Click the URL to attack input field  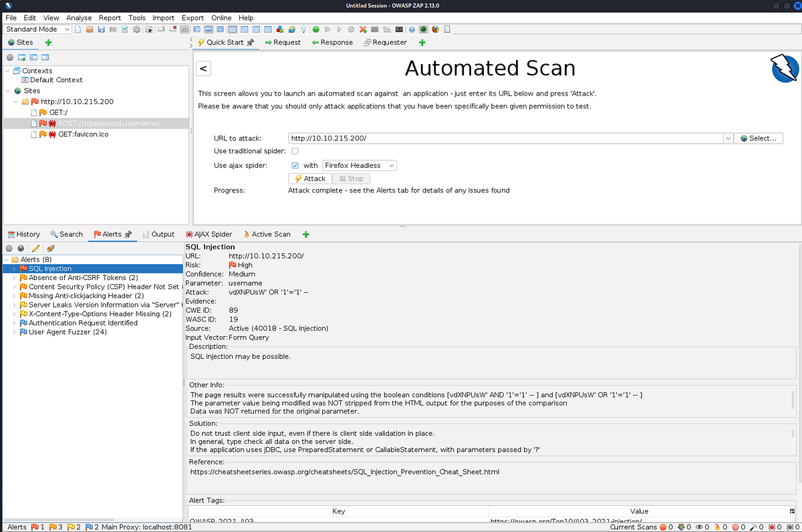506,138
